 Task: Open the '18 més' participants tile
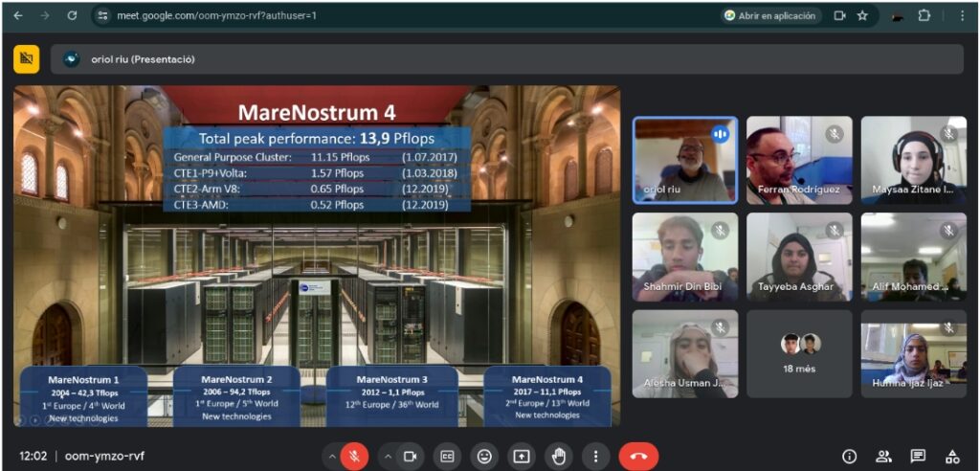799,353
